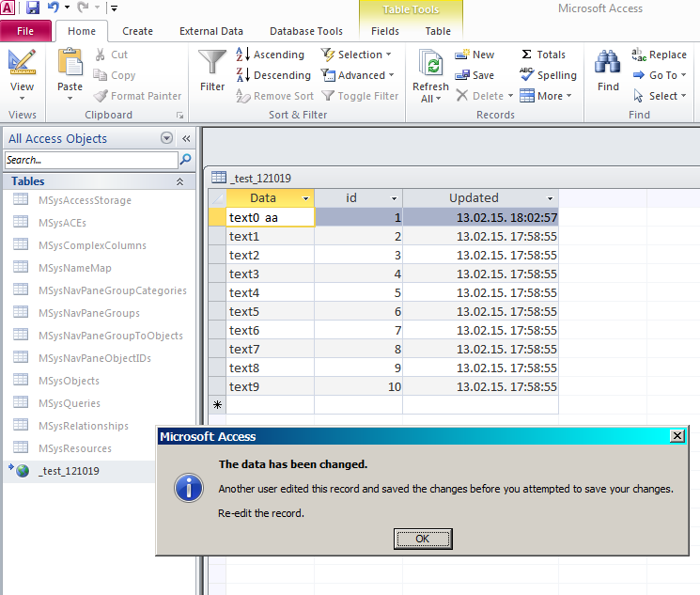Select the MSysNameMap table
This screenshot has width=700, height=595.
pyautogui.click(x=75, y=268)
